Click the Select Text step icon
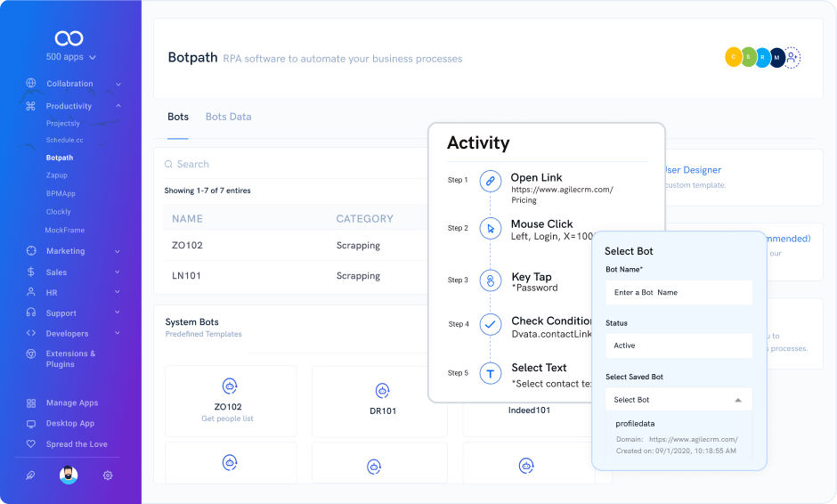The image size is (837, 504). tap(490, 373)
